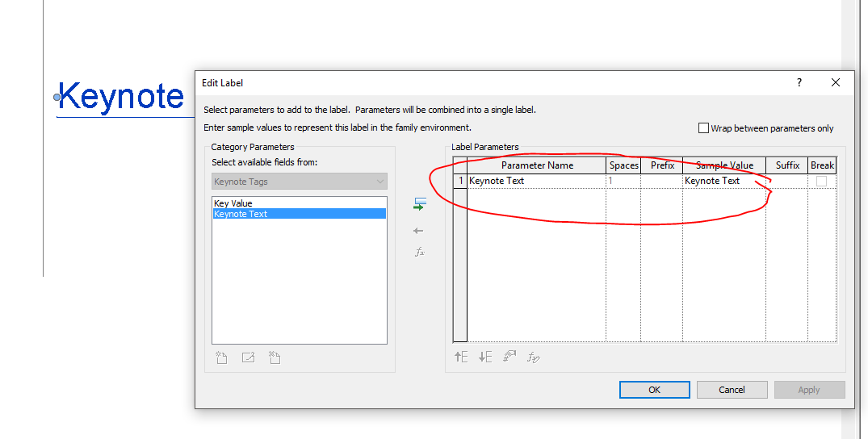Move parameter up icon
The width and height of the screenshot is (868, 439).
[461, 357]
